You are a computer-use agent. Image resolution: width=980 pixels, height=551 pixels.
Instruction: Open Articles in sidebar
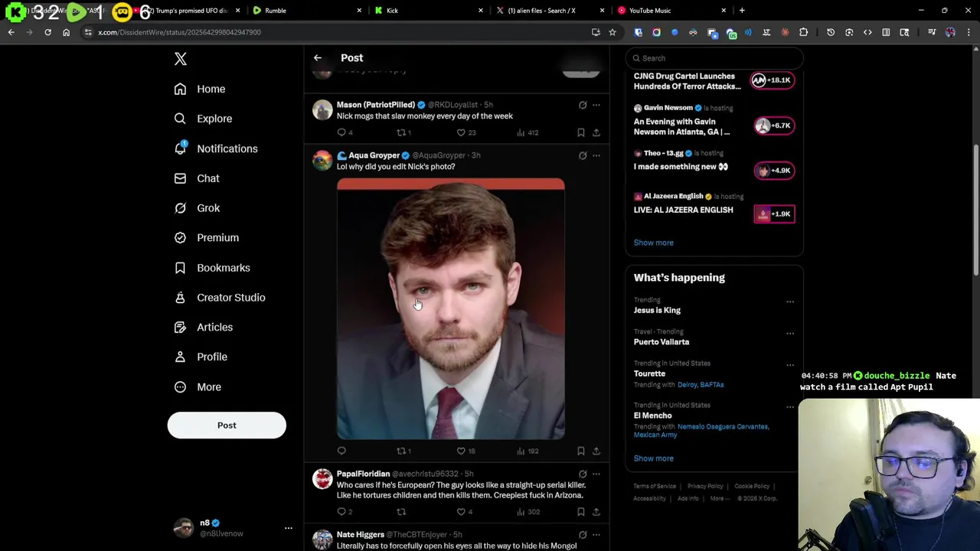point(203,328)
